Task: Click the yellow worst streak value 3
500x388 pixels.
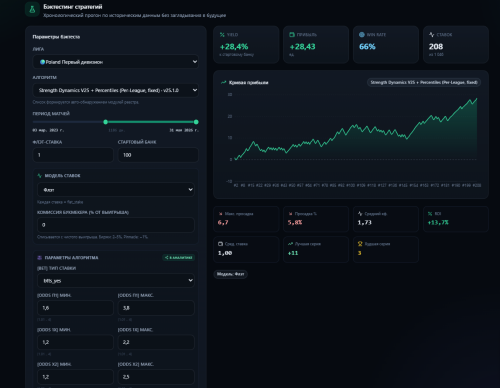Action: 360,253
